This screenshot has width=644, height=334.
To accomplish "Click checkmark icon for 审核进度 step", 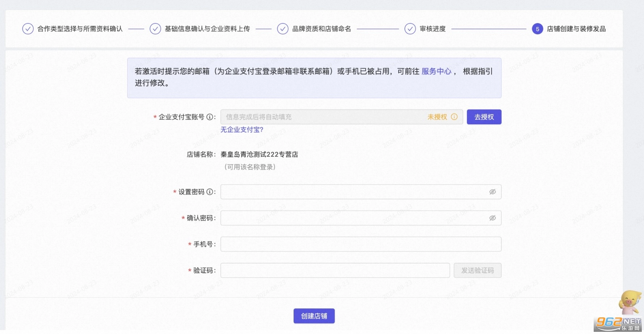I will click(410, 29).
